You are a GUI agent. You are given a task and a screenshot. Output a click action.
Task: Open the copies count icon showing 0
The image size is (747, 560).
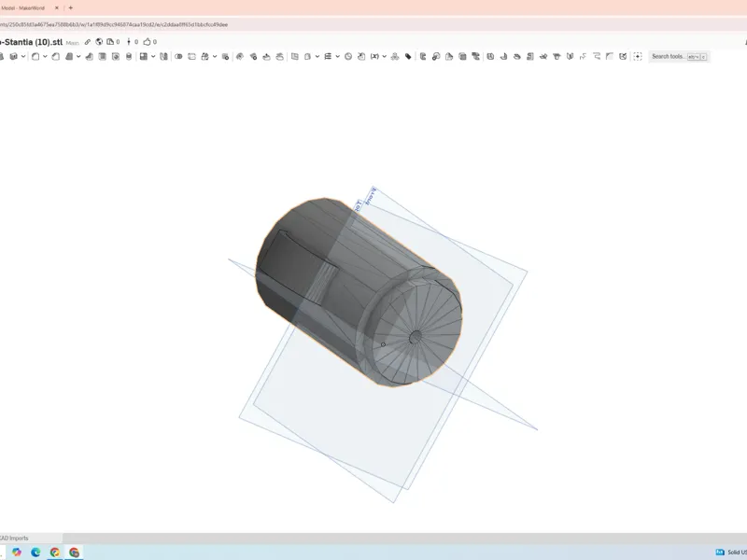pyautogui.click(x=113, y=42)
